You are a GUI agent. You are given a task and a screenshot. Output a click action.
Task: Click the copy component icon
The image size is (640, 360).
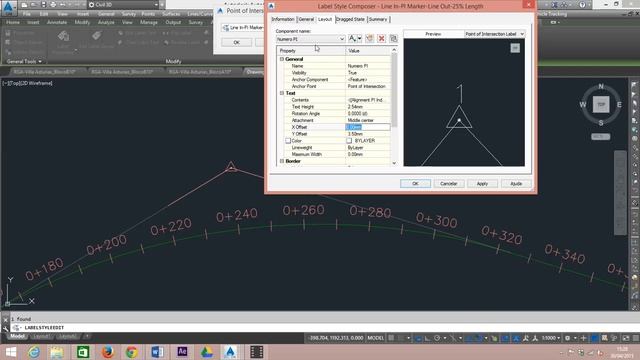click(x=369, y=38)
